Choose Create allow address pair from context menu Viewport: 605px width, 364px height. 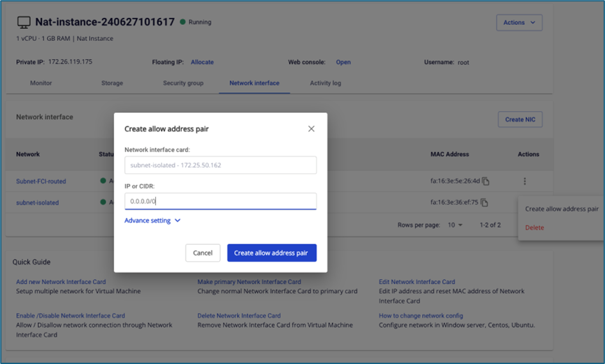(561, 209)
